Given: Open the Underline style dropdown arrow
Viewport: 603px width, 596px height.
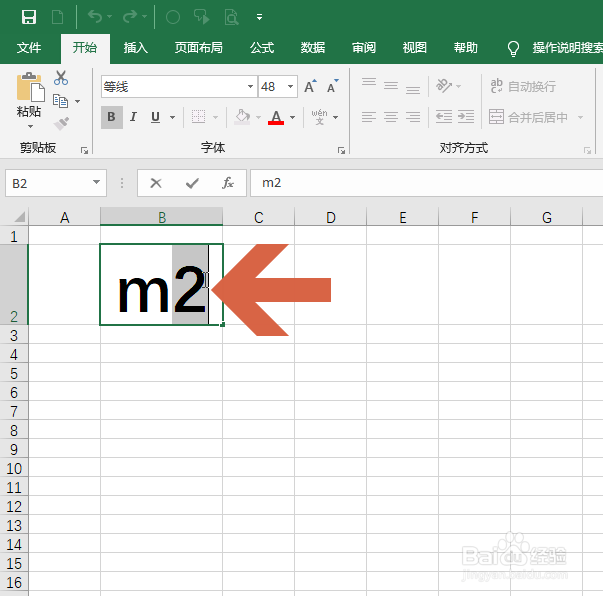Looking at the screenshot, I should (x=172, y=117).
